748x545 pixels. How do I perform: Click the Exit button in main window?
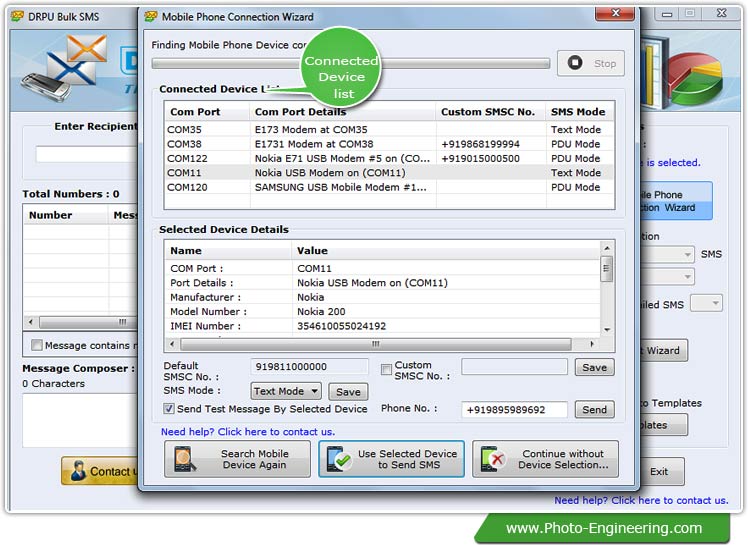click(661, 472)
